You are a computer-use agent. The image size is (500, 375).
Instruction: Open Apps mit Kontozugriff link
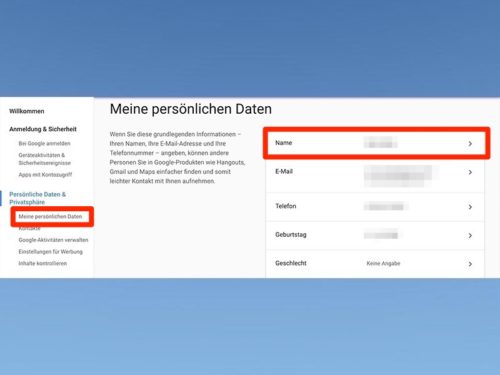coord(45,175)
